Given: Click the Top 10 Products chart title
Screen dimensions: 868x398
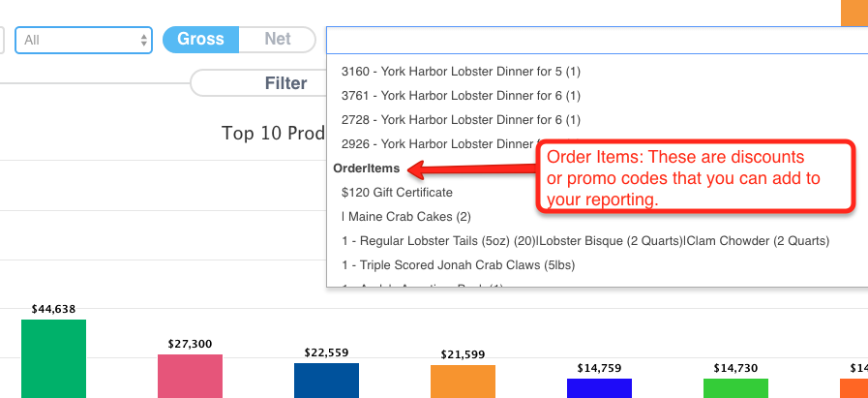Looking at the screenshot, I should (x=273, y=133).
